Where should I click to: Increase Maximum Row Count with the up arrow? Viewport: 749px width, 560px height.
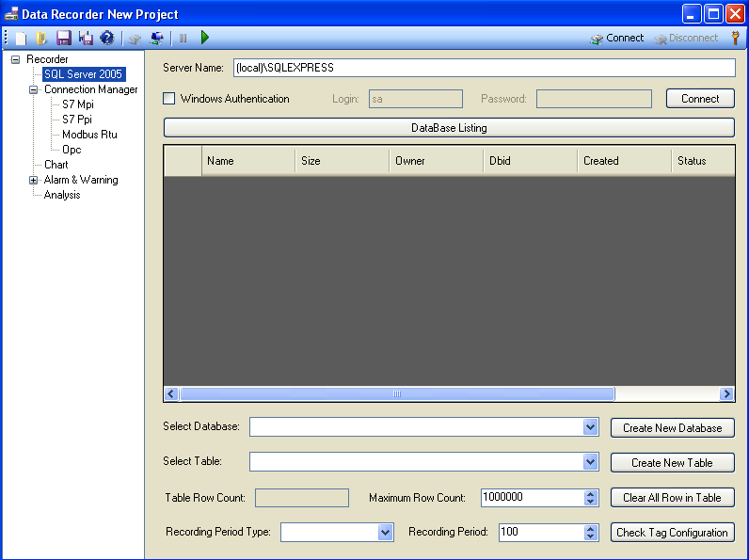pyautogui.click(x=590, y=494)
